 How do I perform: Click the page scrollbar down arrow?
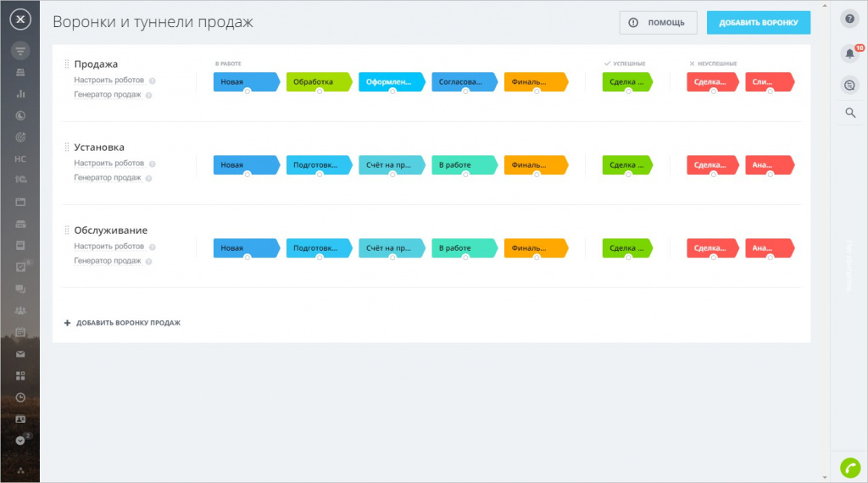click(x=825, y=477)
